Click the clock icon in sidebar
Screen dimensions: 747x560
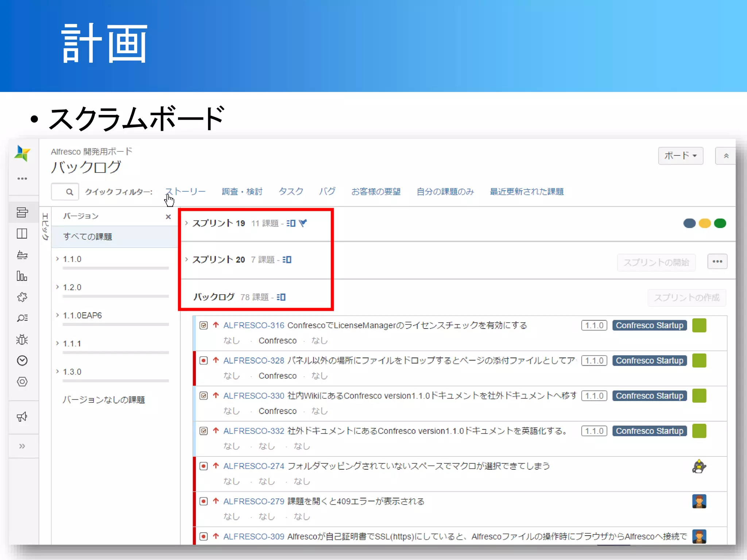click(22, 361)
